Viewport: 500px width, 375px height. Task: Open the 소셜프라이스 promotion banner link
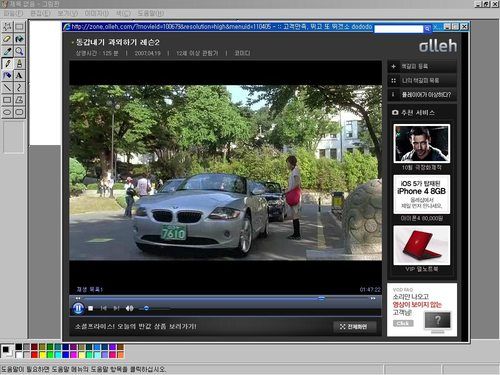pos(136,326)
